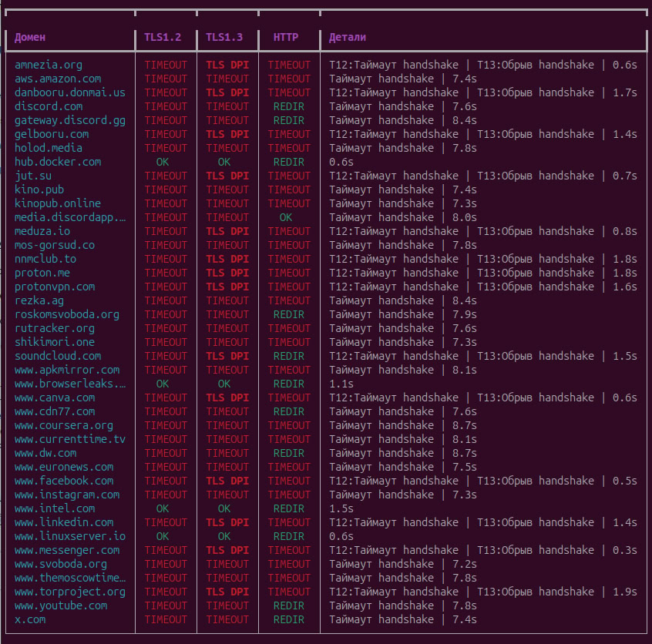
Task: Select domain mos-gorsud.co
Action: click(x=55, y=245)
